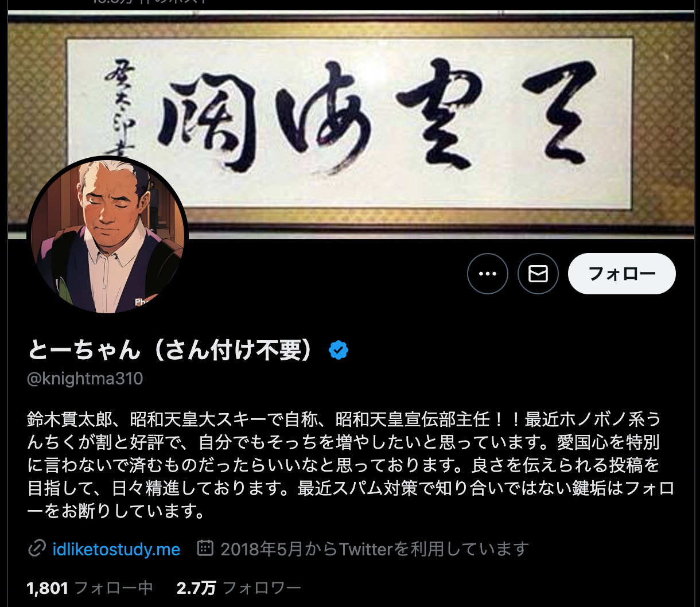Click the chain link icon beside website
The image size is (700, 607).
pyautogui.click(x=37, y=549)
